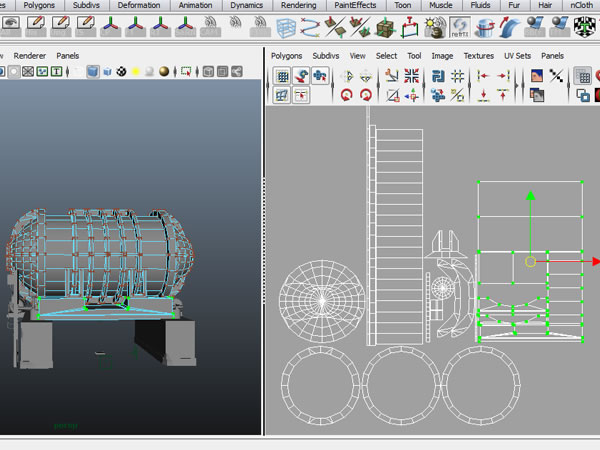Select the UV Lattice tool
The height and width of the screenshot is (450, 600).
click(x=282, y=76)
